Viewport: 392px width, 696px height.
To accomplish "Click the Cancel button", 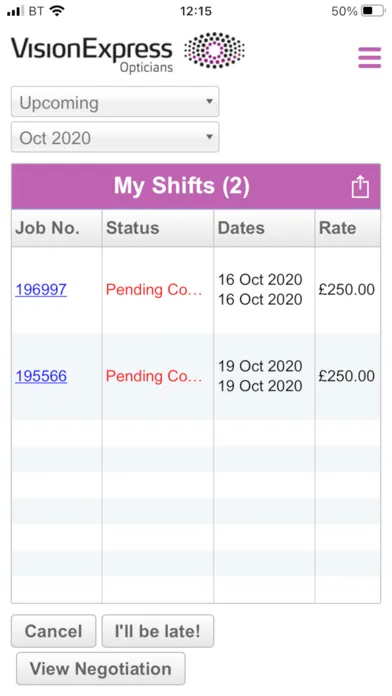I will pos(53,631).
